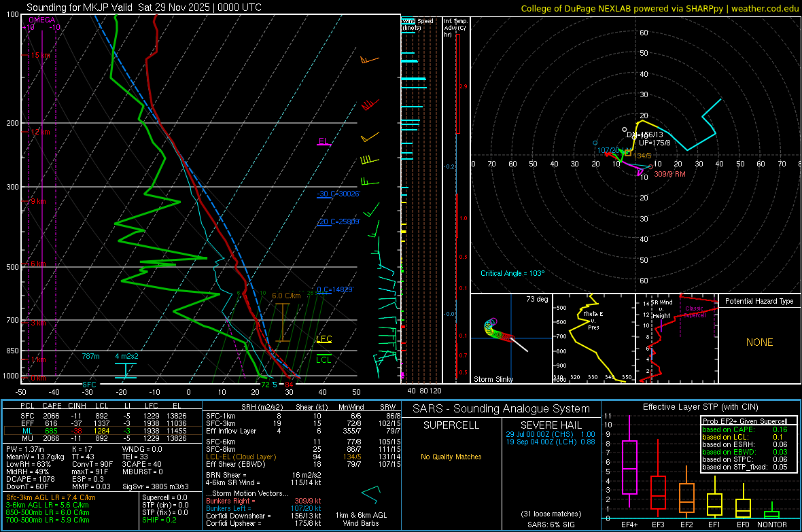Click the "Inf. Temp. Adv" panel header
The width and height of the screenshot is (802, 532).
point(456,28)
